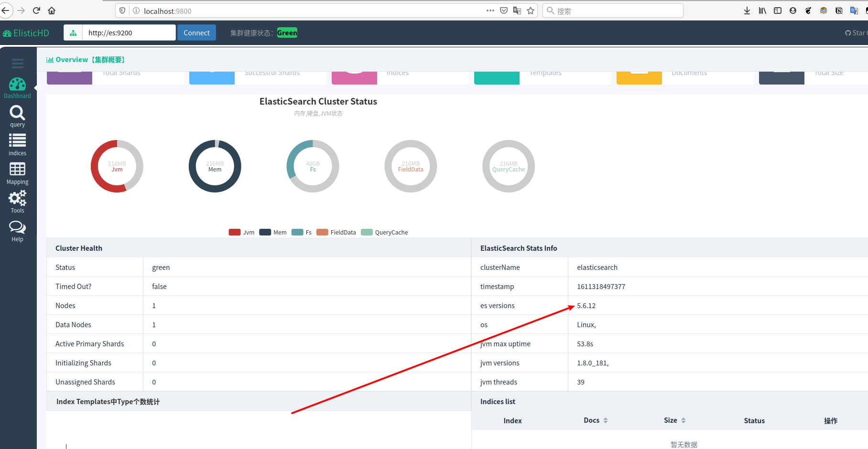Click the Notion extension icon
Viewport: 868px width, 449px height.
click(839, 11)
